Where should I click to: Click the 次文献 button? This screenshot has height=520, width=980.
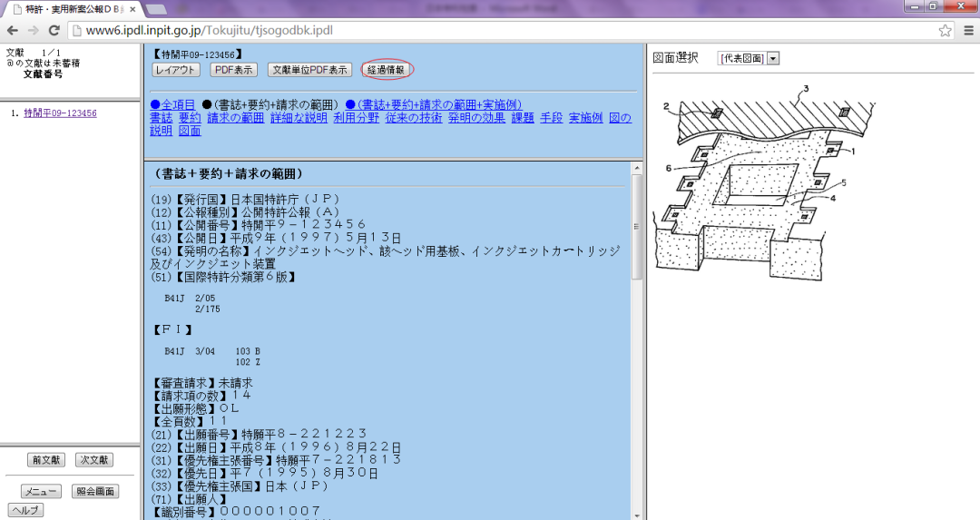click(x=94, y=460)
